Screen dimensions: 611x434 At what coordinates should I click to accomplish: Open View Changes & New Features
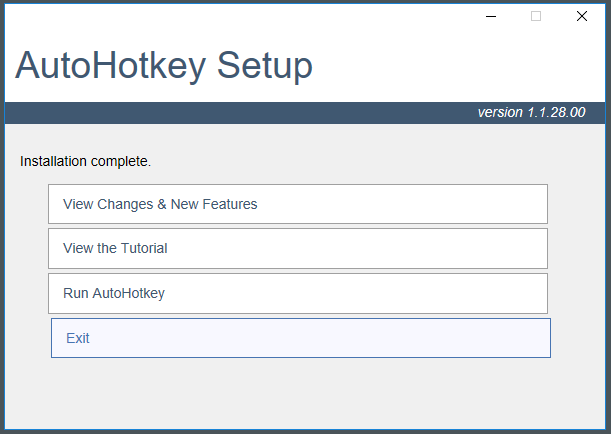[x=298, y=204]
